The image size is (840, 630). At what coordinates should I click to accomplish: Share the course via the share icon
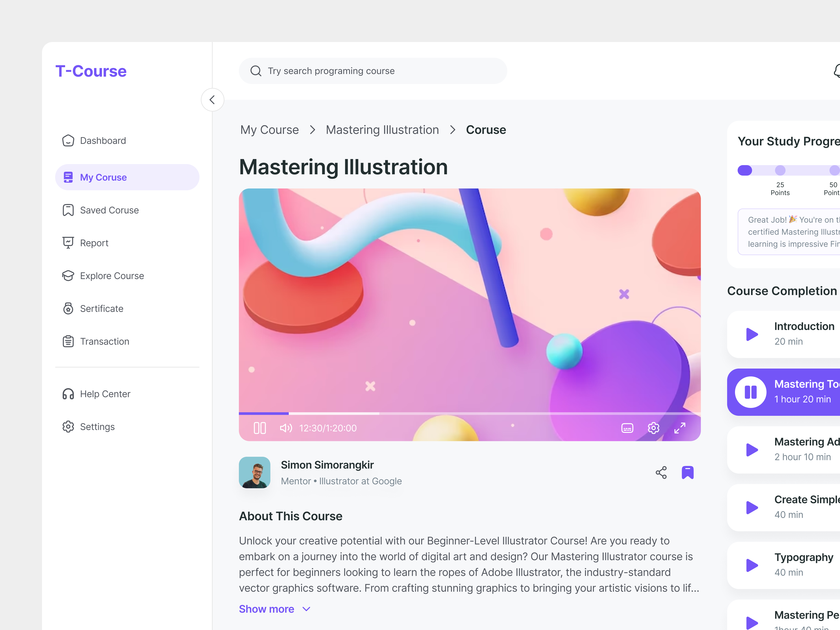pyautogui.click(x=661, y=472)
